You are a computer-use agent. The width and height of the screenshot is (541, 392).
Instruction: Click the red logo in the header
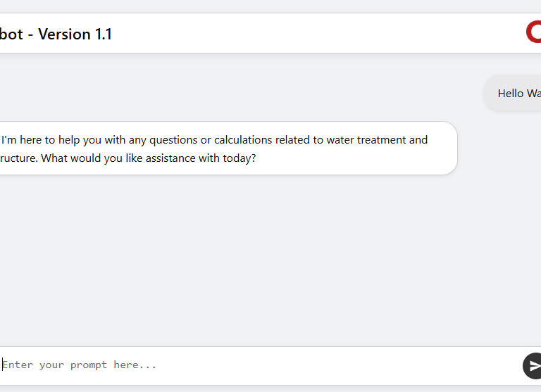click(x=533, y=32)
